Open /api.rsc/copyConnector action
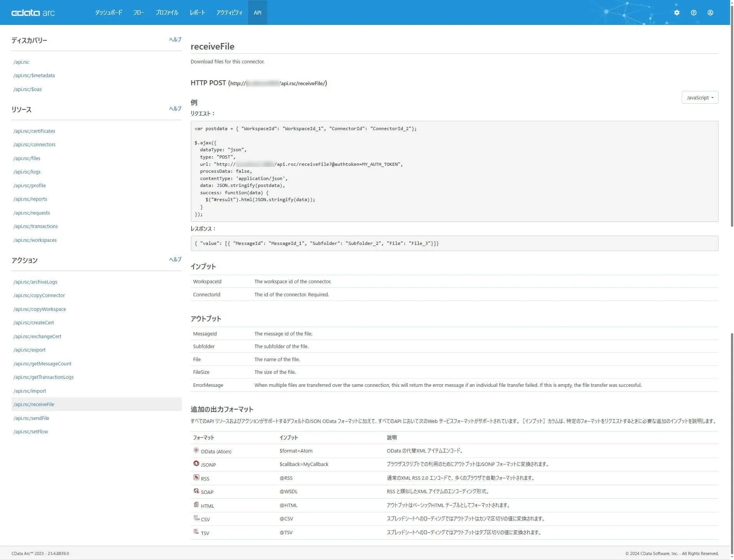734x560 pixels. tap(39, 296)
